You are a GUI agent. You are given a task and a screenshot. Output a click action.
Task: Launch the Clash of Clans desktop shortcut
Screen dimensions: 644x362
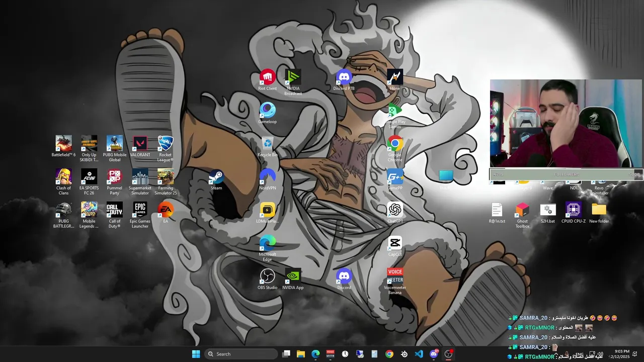click(x=63, y=182)
